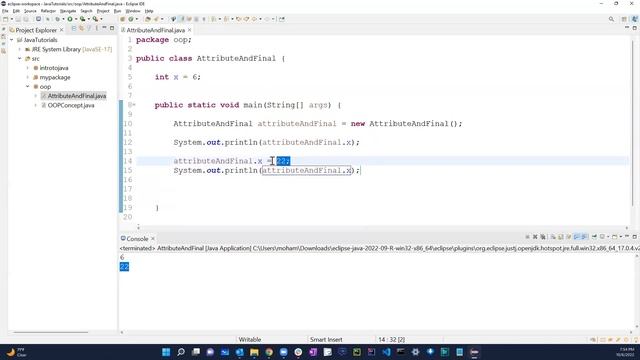Screen dimensions: 640x360
Task: Open Visual Studio Code from taskbar
Action: (386, 352)
